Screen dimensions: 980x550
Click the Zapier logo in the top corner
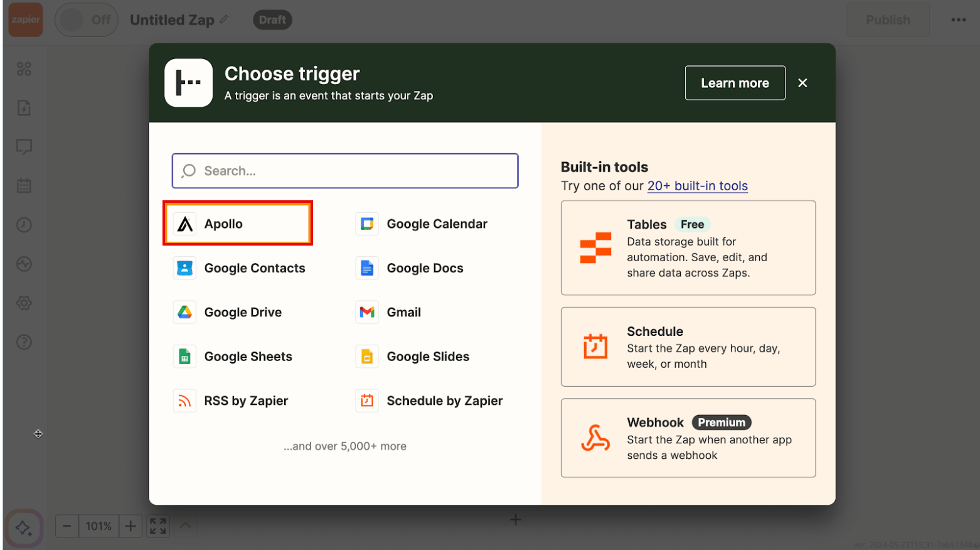tap(26, 19)
